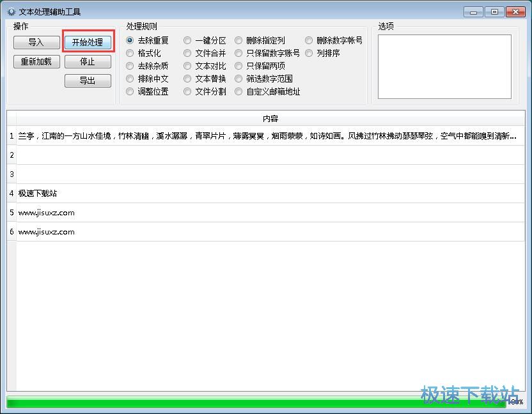This screenshot has height=414, width=532.
Task: Close the 文本处理辅助工具 window
Action: [x=515, y=12]
